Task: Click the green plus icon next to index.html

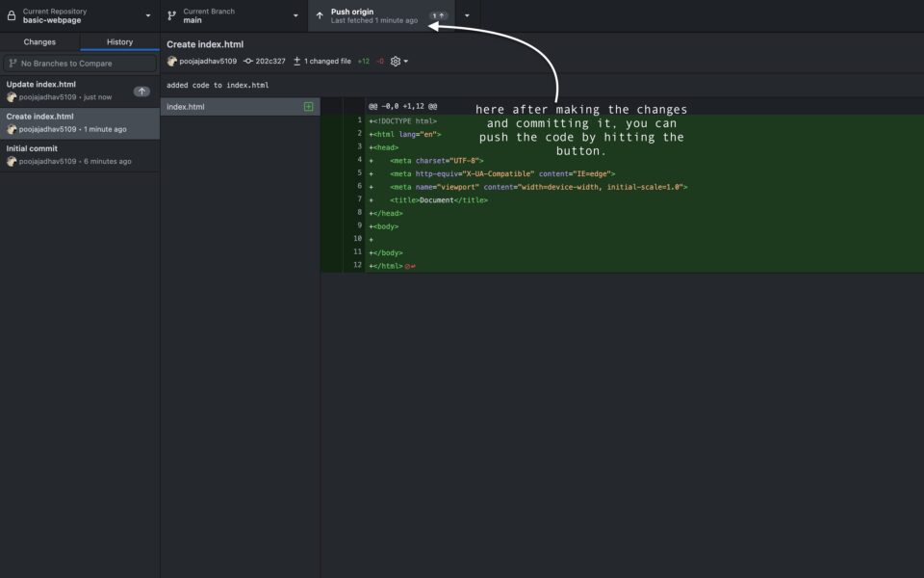Action: click(x=310, y=106)
